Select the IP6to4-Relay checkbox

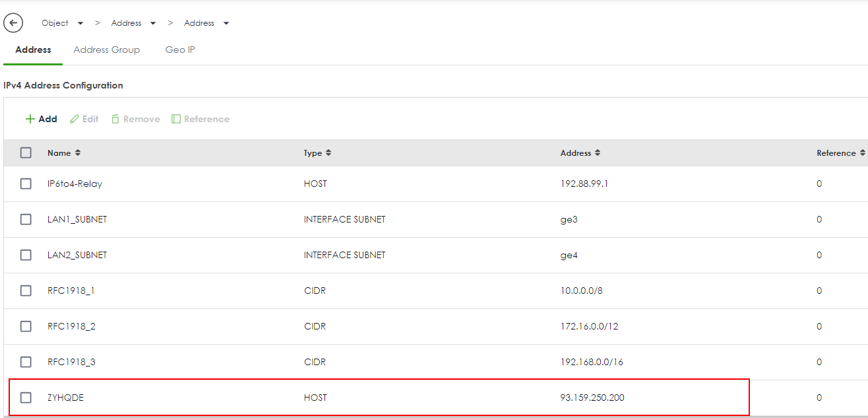point(26,184)
